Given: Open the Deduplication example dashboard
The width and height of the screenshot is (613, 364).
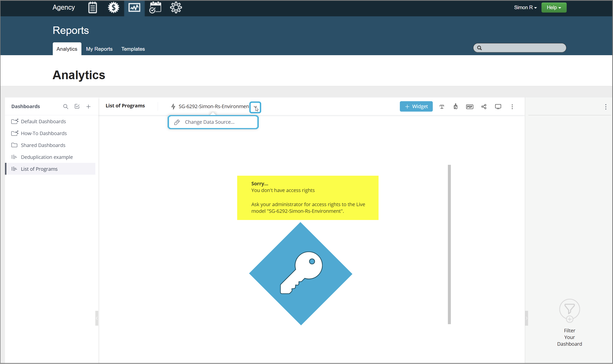Looking at the screenshot, I should coord(47,157).
